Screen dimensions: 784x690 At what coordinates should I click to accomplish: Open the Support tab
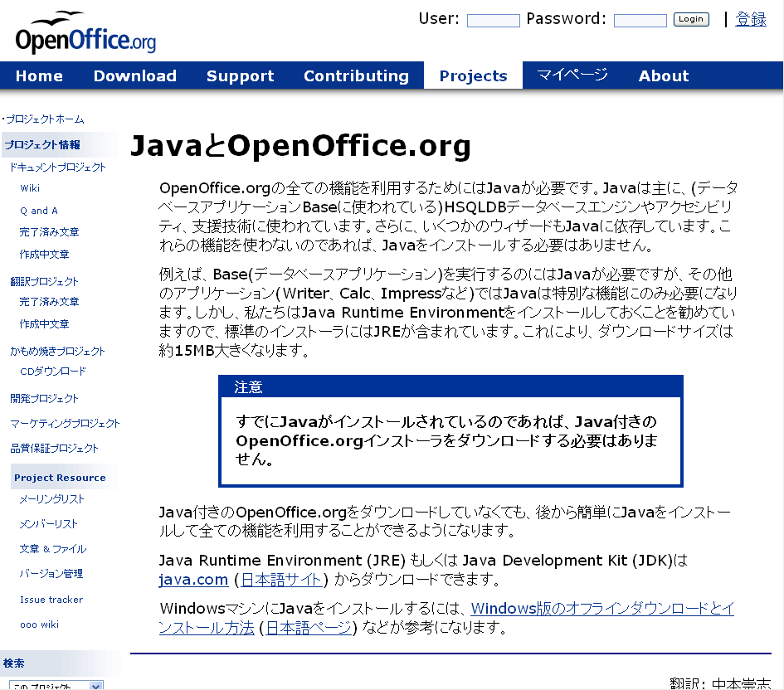(x=240, y=76)
